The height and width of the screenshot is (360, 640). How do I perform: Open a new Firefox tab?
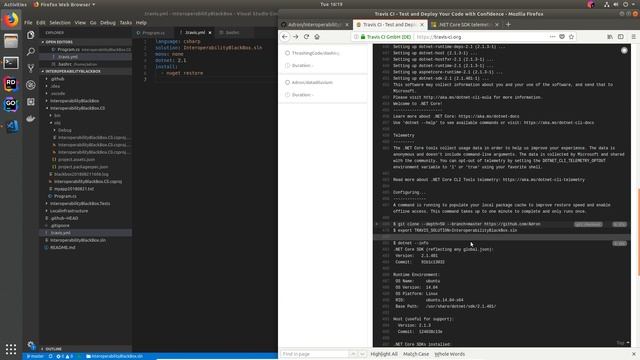tap(508, 24)
